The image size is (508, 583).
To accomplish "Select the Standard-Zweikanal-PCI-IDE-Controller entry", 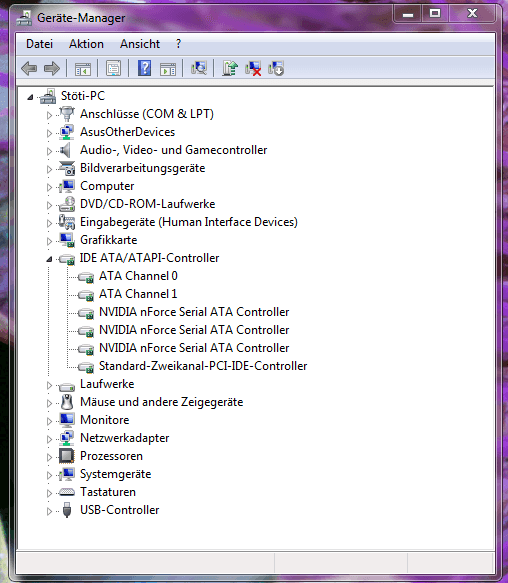I will coord(203,366).
